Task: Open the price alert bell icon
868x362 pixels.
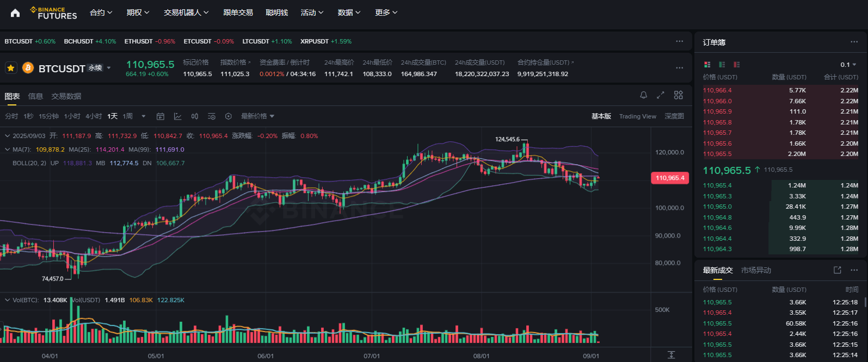Action: [x=643, y=95]
